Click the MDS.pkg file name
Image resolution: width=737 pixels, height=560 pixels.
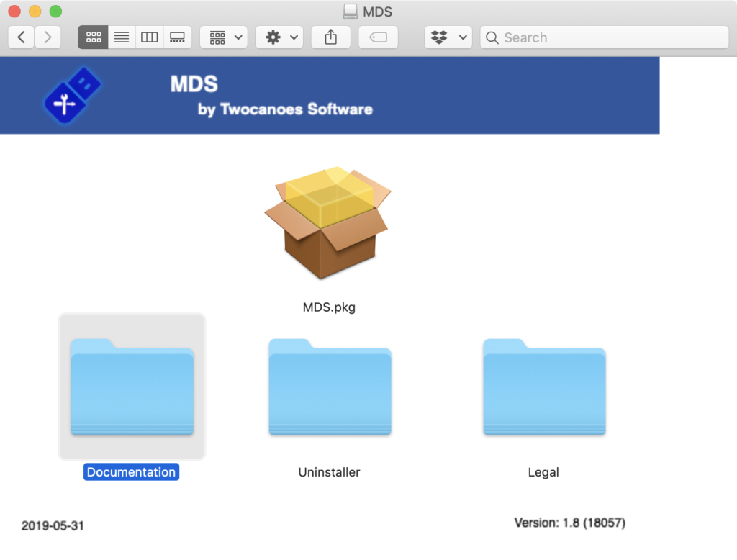pos(329,307)
